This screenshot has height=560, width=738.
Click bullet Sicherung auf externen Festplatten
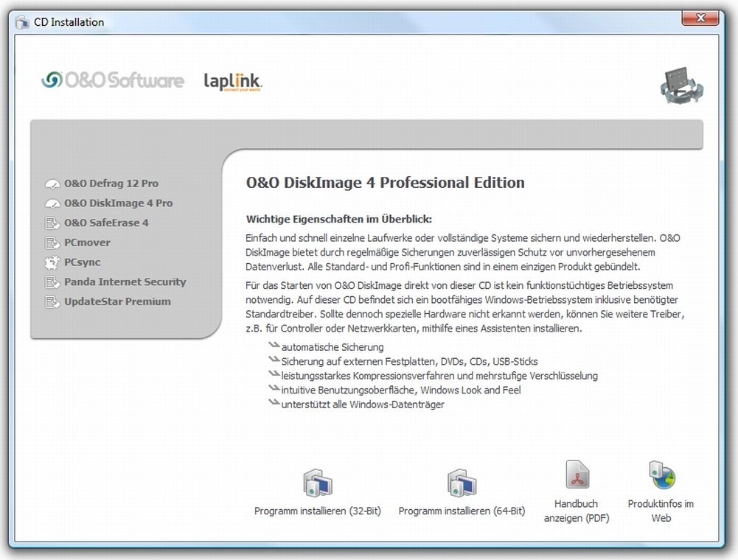point(409,362)
